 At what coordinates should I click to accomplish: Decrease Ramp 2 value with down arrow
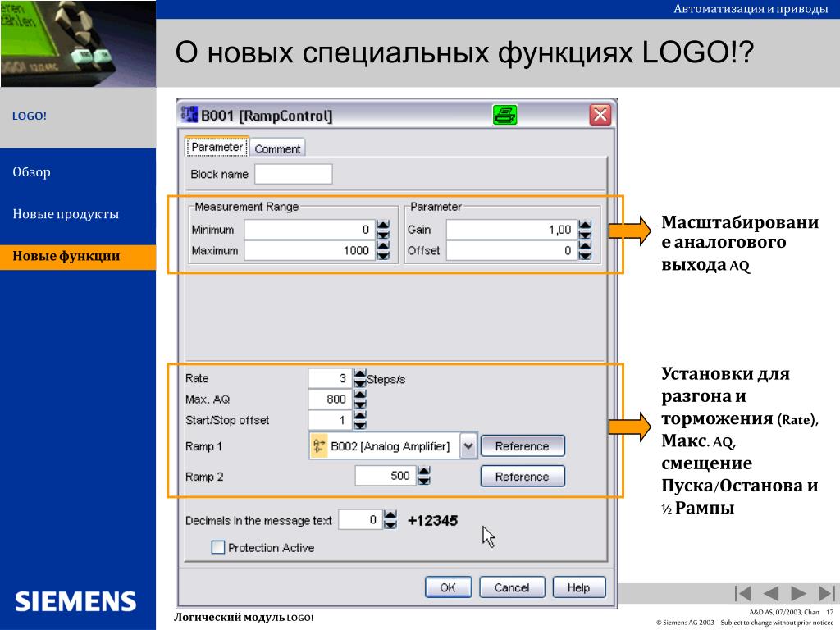point(424,481)
